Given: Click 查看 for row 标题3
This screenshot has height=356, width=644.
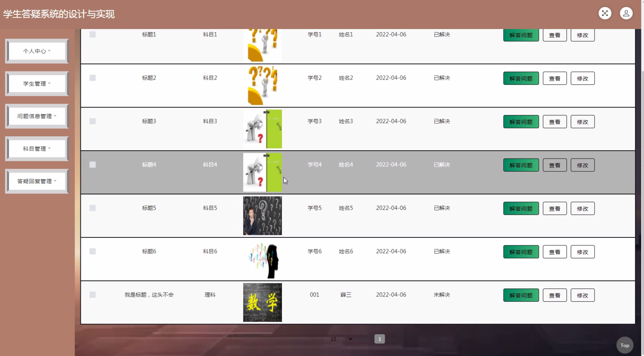Looking at the screenshot, I should (x=555, y=122).
